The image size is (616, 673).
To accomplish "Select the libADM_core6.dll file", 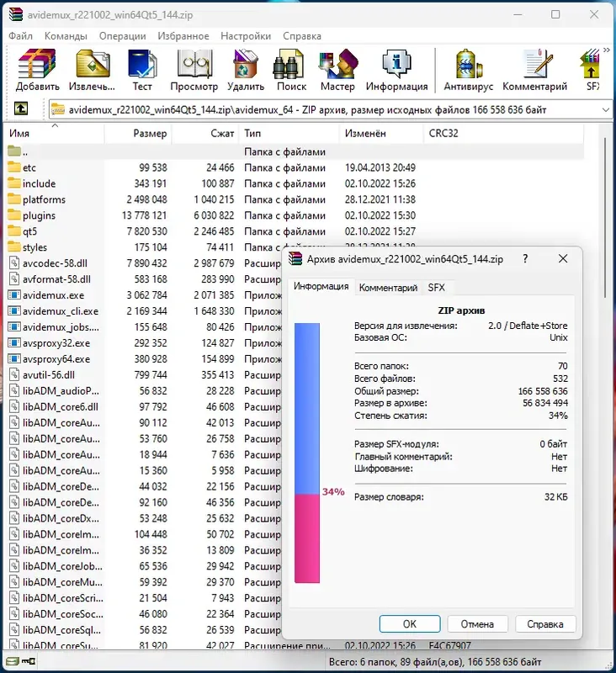I will point(144,407).
